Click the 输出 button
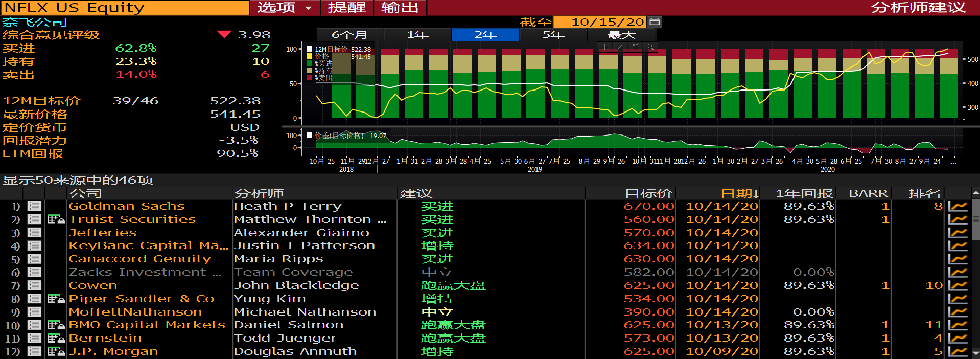The height and width of the screenshot is (359, 980). pos(400,8)
